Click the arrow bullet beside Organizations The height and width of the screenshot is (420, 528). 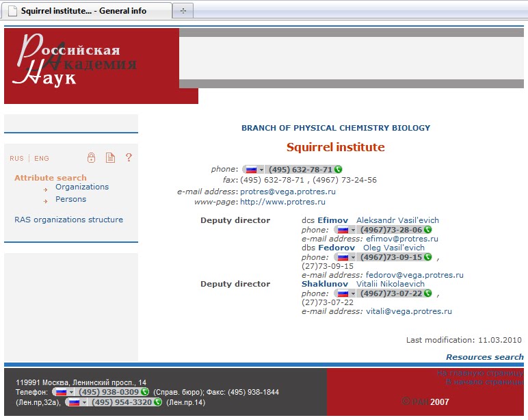pyautogui.click(x=45, y=189)
